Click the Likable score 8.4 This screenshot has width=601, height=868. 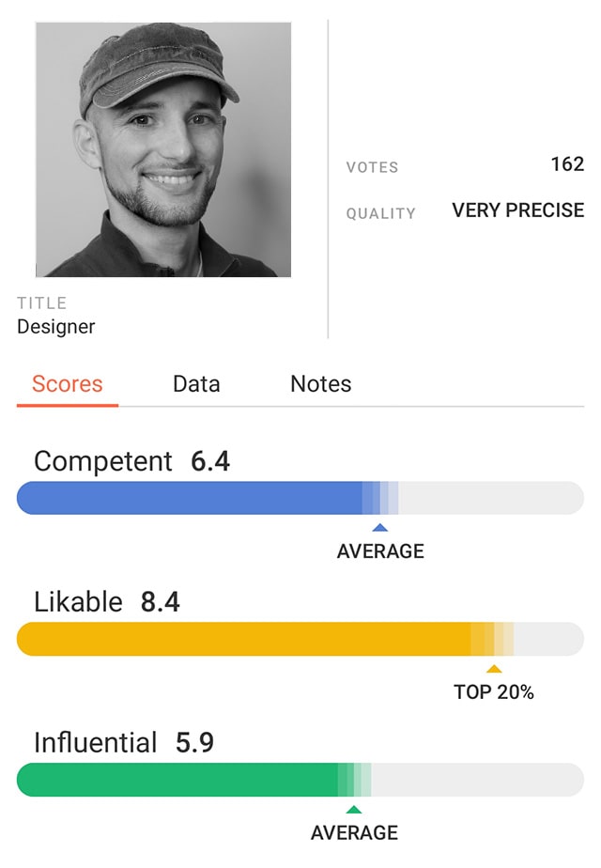point(160,602)
